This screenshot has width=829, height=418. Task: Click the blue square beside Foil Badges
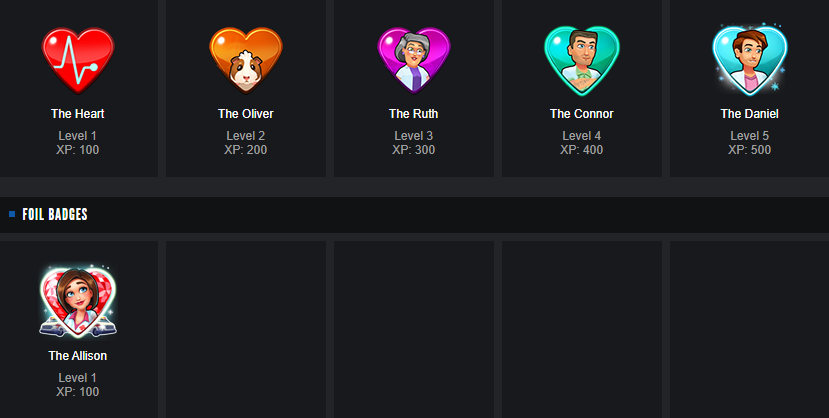coord(12,214)
